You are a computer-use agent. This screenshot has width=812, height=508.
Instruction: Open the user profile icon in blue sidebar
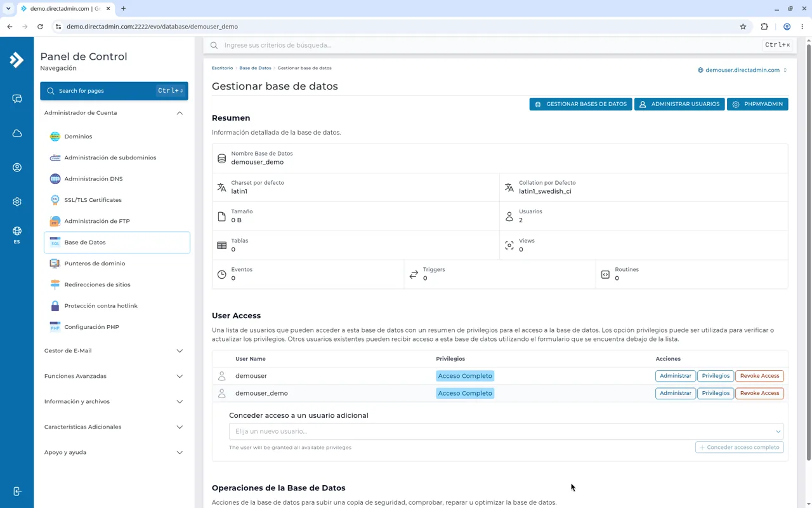tap(17, 168)
